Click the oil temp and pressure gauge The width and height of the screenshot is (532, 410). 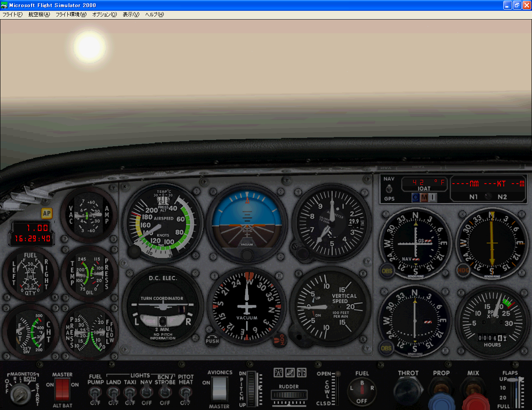point(90,274)
